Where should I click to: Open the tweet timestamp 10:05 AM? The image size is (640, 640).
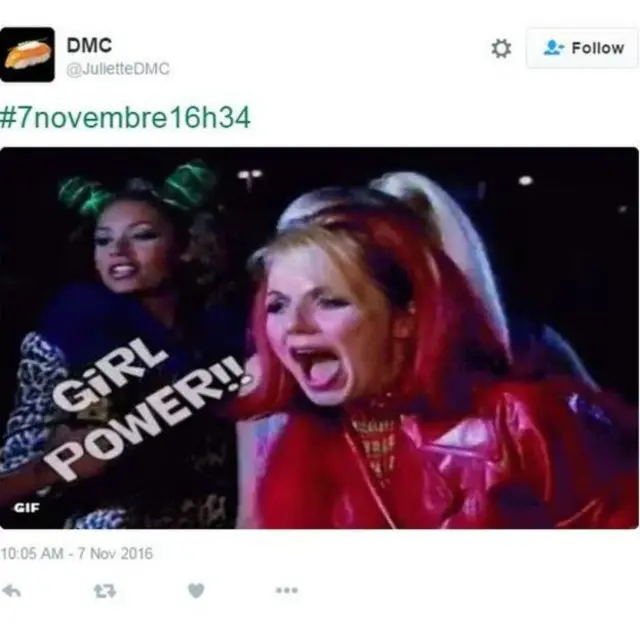coord(32,554)
